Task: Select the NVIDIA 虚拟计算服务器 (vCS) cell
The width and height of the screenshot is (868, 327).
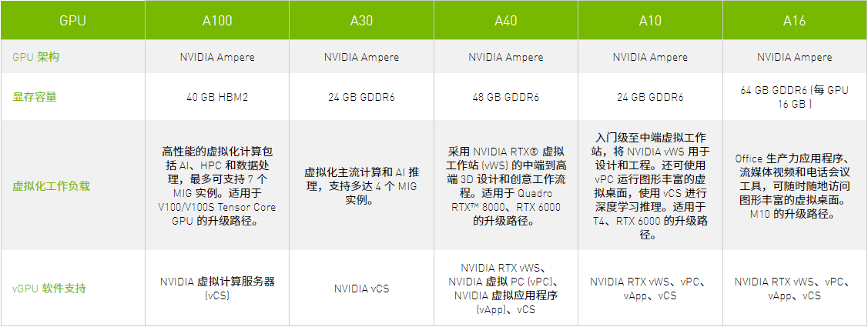Action: pyautogui.click(x=217, y=289)
